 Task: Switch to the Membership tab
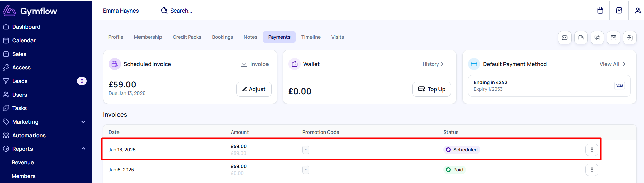click(x=148, y=37)
